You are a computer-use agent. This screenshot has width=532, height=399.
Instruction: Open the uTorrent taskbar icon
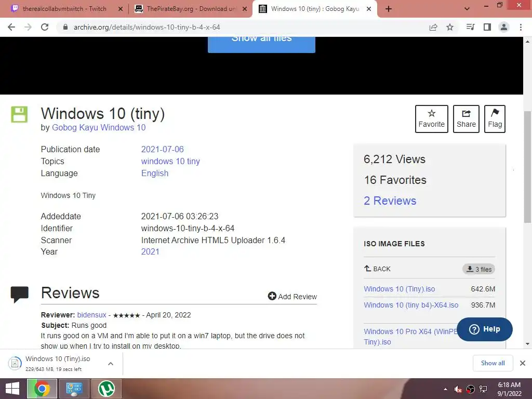click(x=107, y=389)
